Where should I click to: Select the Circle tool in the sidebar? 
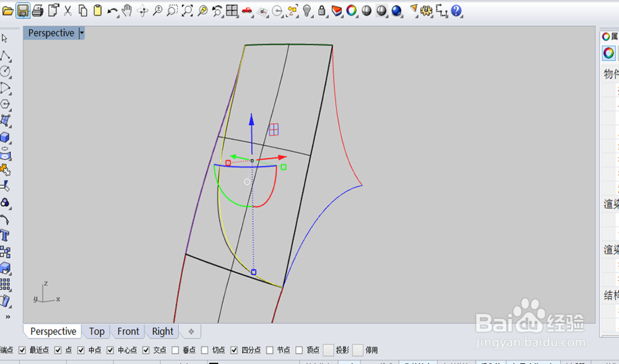[x=6, y=71]
